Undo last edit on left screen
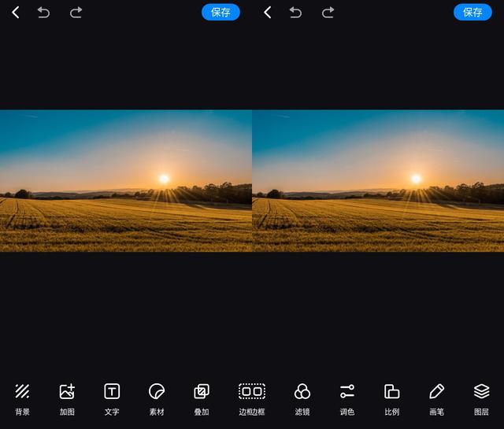Screen dimensions: 504x429 [43, 12]
